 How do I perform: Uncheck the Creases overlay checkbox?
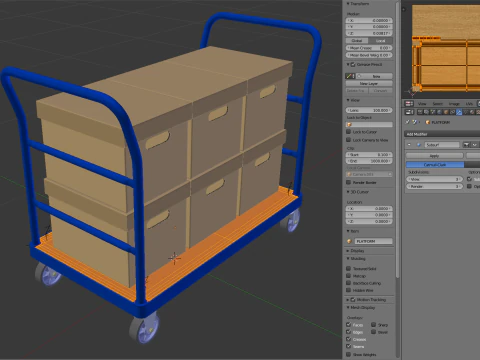point(349,339)
